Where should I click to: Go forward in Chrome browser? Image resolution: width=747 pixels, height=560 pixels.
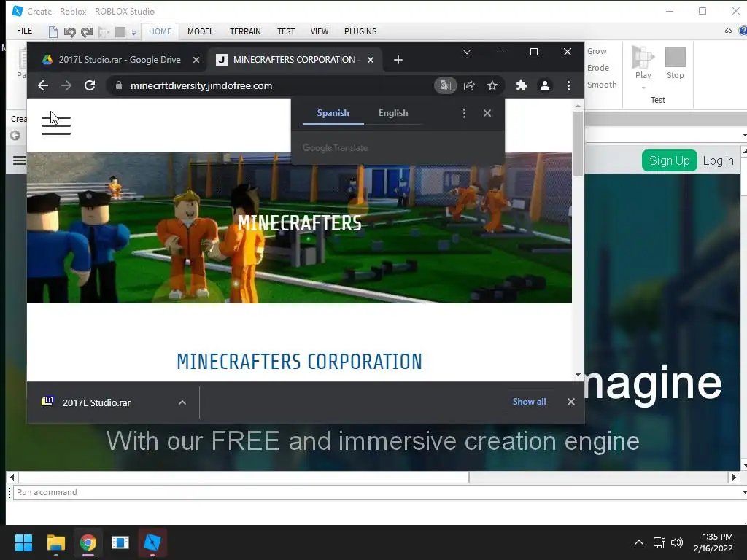tap(66, 85)
